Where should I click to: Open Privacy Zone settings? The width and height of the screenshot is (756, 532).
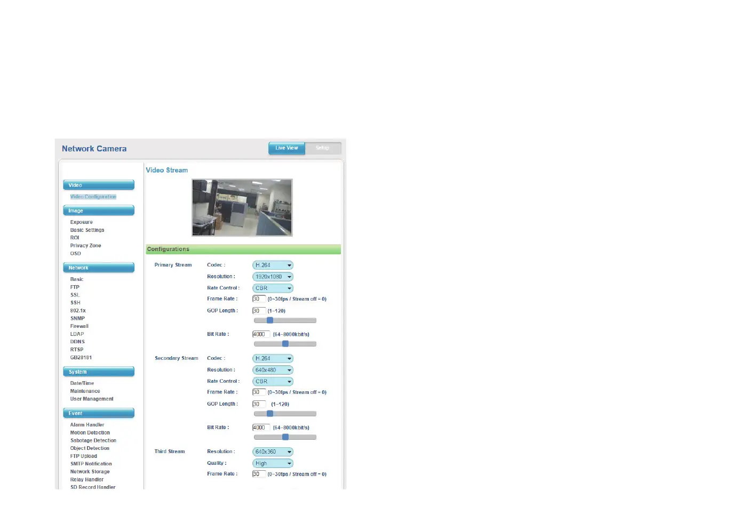point(86,246)
